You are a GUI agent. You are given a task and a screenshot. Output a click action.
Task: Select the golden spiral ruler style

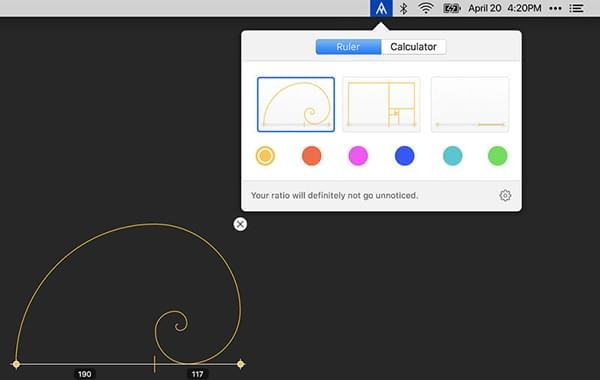(x=296, y=104)
